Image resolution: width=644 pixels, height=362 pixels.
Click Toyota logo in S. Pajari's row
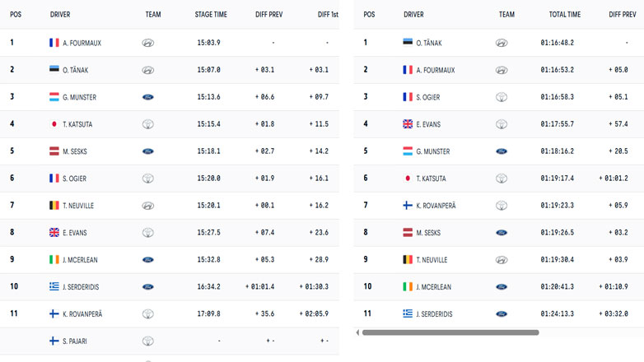(x=147, y=341)
